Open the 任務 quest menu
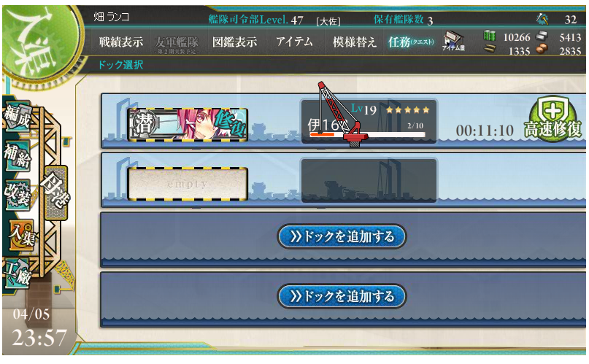The height and width of the screenshot is (364, 589). click(411, 42)
